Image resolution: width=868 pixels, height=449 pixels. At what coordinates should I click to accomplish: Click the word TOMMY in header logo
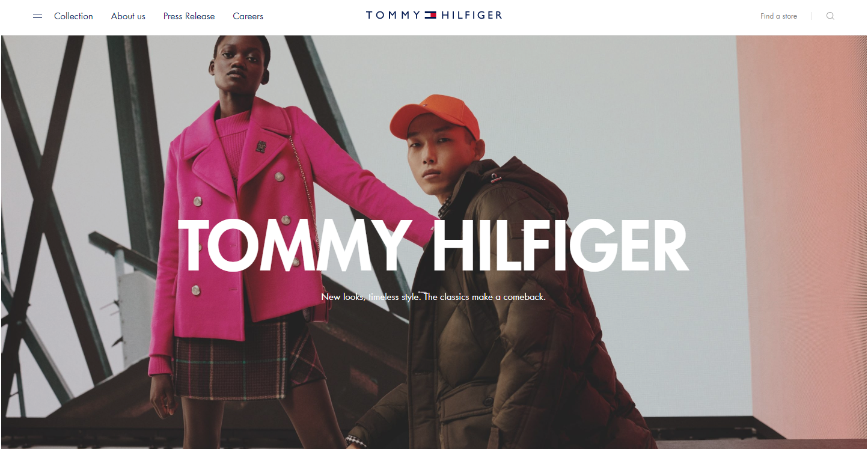[393, 16]
